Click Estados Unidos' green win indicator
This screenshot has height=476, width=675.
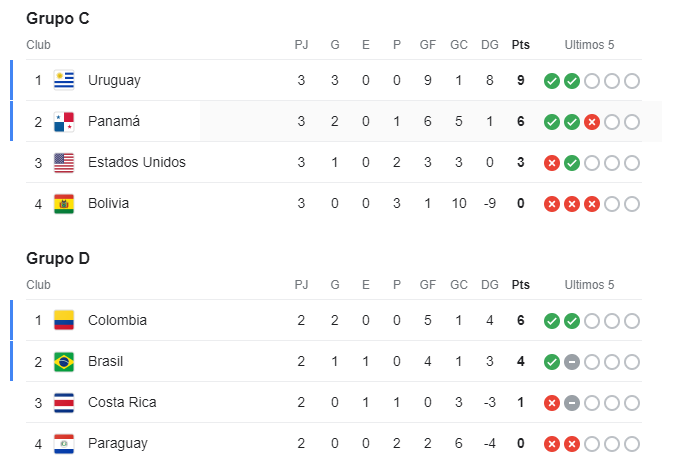click(x=571, y=163)
